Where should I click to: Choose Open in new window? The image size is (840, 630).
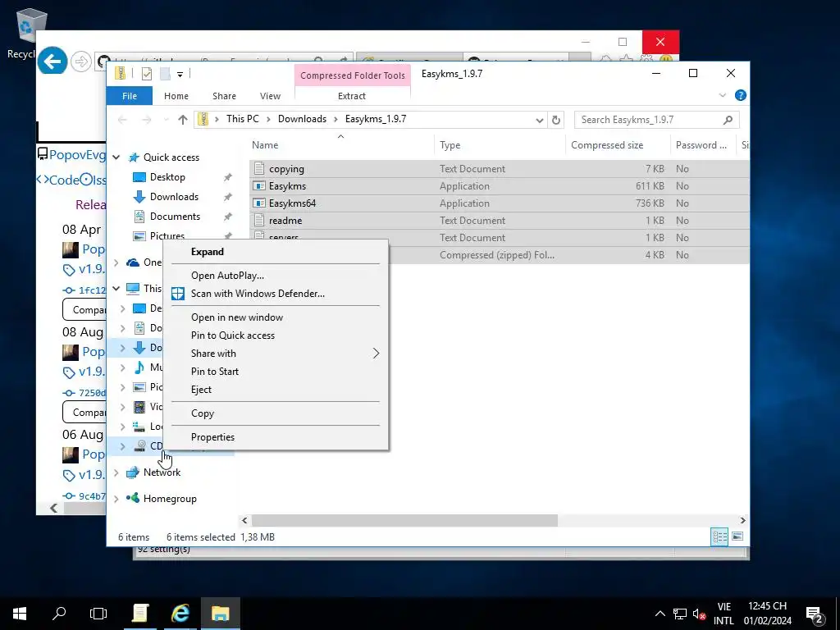(x=276, y=317)
